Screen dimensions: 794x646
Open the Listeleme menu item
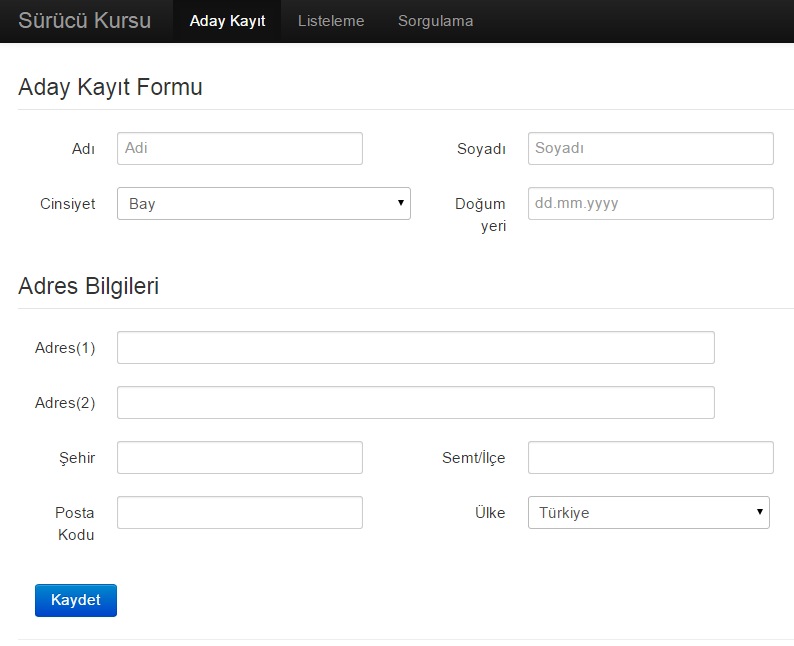(331, 21)
